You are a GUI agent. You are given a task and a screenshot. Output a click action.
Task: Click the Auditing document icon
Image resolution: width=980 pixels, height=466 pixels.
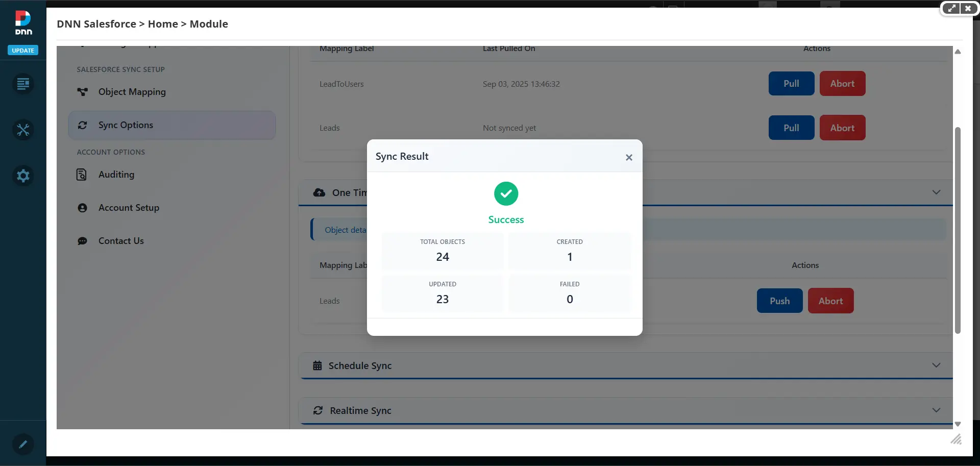82,175
